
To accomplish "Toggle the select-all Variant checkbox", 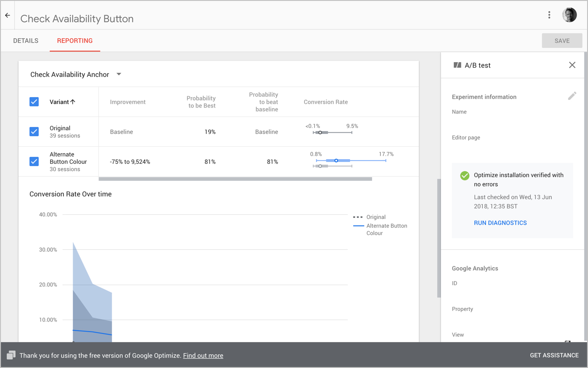I will (34, 102).
